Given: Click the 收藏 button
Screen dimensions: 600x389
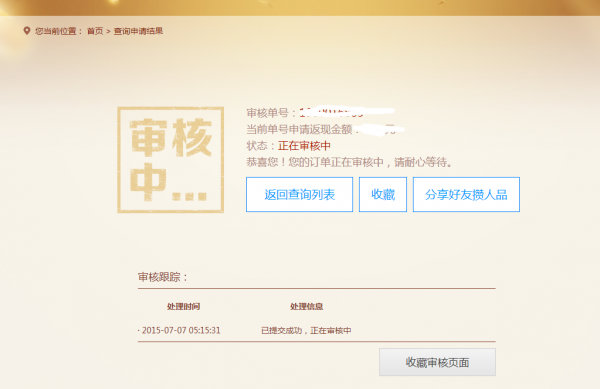Looking at the screenshot, I should (383, 194).
